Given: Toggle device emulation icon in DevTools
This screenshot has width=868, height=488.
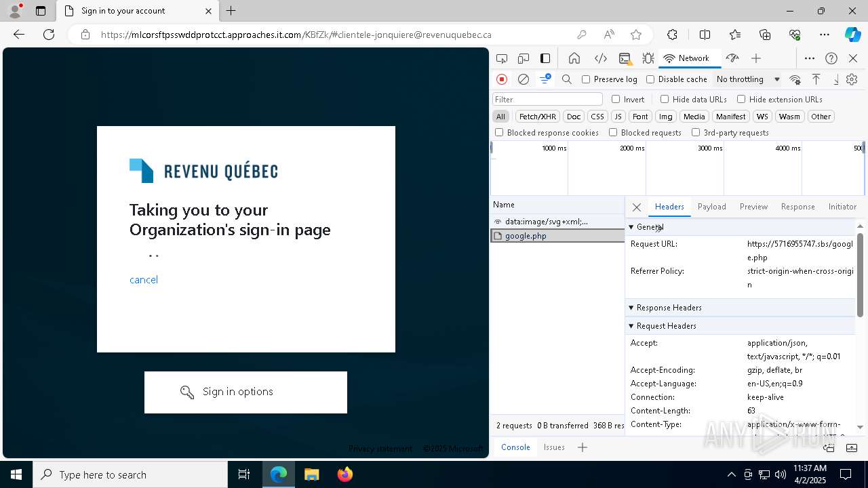Looking at the screenshot, I should point(524,58).
